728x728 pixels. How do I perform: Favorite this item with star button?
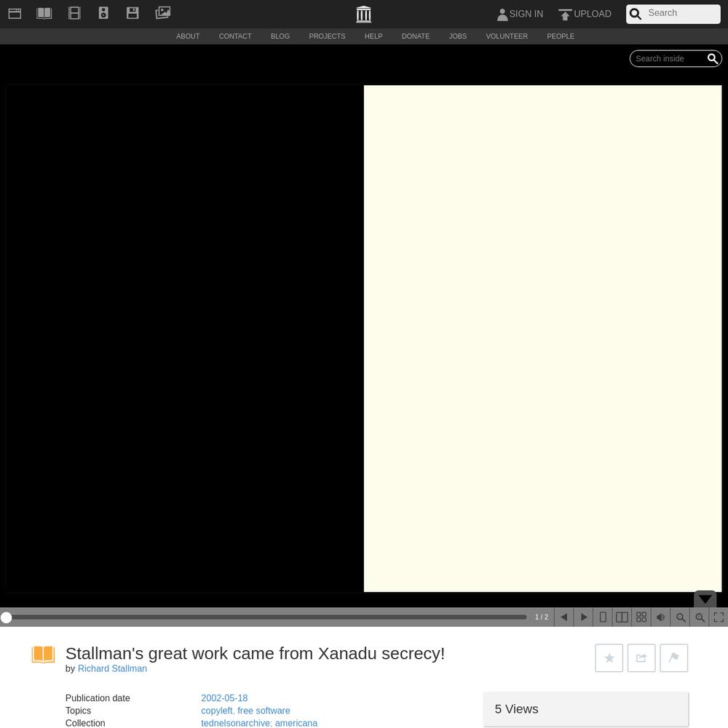609,658
